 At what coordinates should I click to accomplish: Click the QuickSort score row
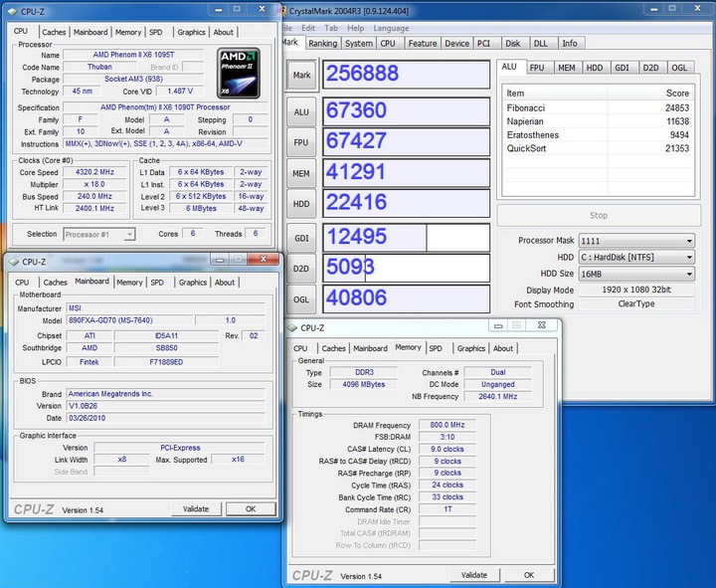click(x=598, y=148)
